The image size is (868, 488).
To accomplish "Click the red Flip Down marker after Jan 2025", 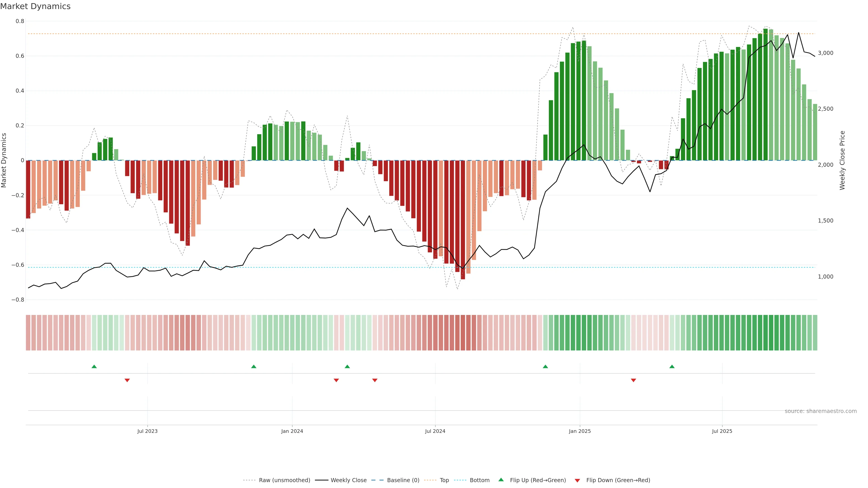I will coord(633,380).
